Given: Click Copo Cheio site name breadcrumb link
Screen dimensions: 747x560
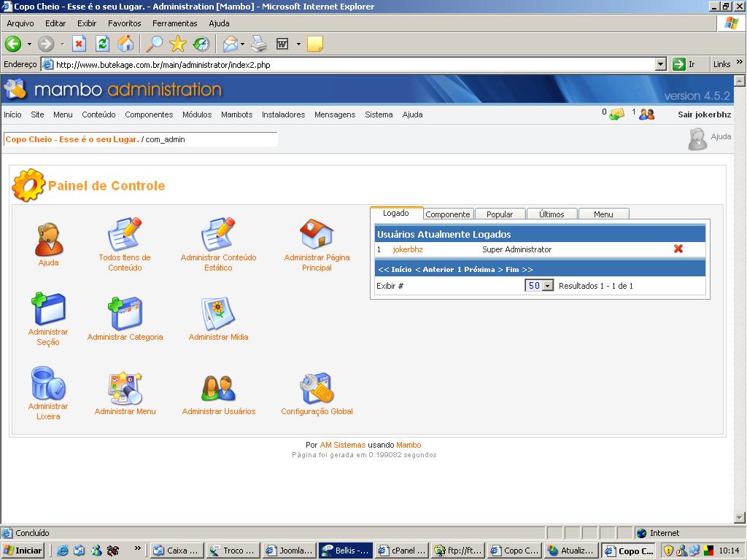Looking at the screenshot, I should [x=72, y=139].
